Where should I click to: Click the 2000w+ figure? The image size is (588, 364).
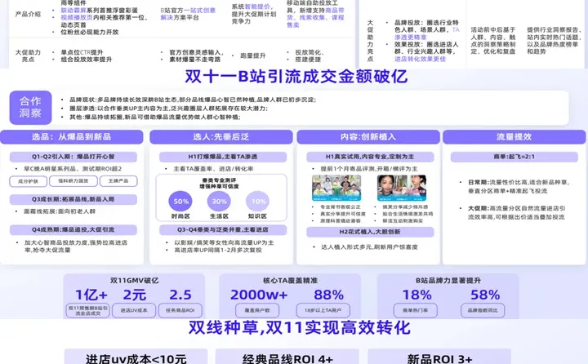pos(259,295)
